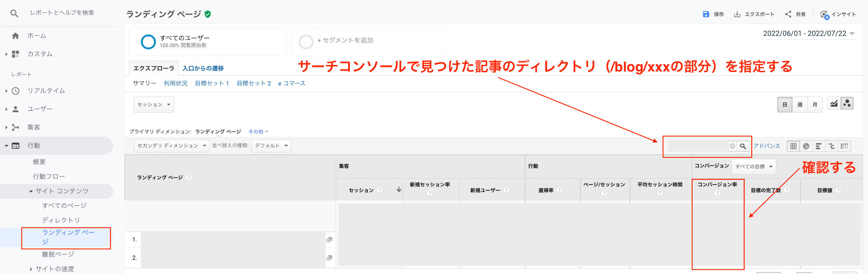The width and height of the screenshot is (868, 274).
Task: Click the アドバンス advanced filter link
Action: 767,146
